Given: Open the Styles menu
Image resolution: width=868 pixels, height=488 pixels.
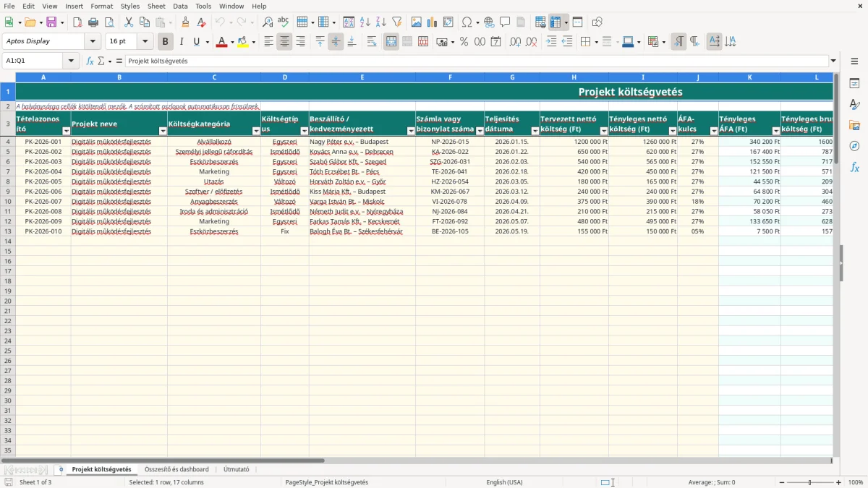Looking at the screenshot, I should pos(130,6).
